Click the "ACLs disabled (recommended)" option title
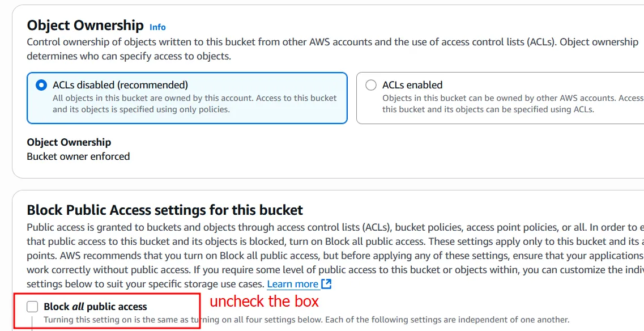 point(120,85)
